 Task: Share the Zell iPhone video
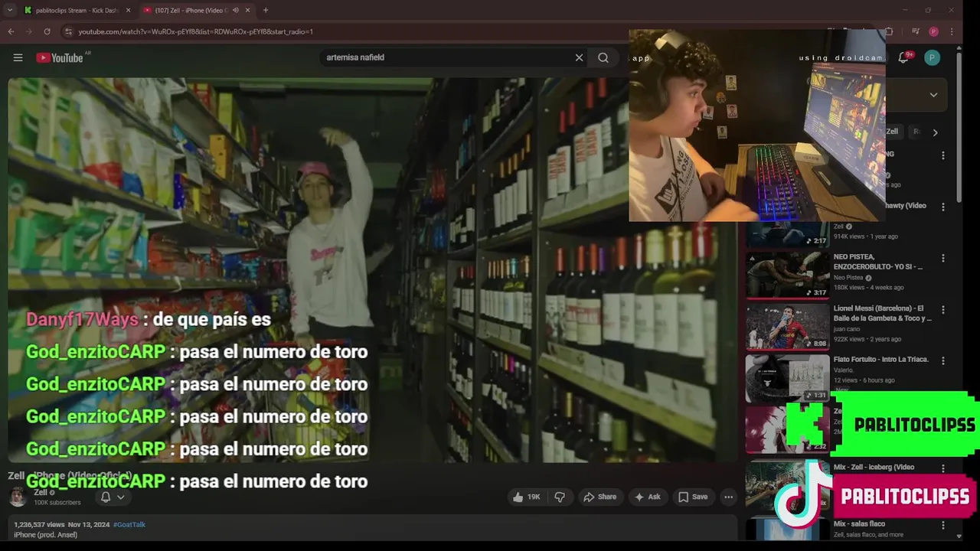pos(599,497)
